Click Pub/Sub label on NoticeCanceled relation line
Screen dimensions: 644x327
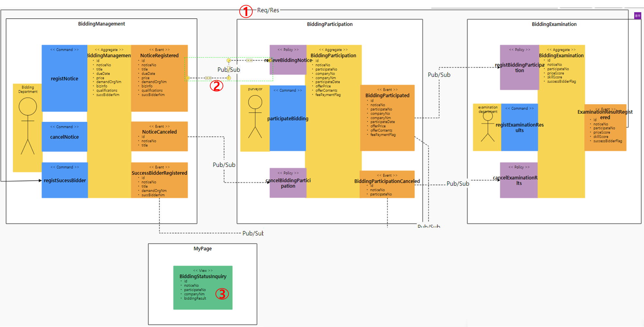point(224,165)
